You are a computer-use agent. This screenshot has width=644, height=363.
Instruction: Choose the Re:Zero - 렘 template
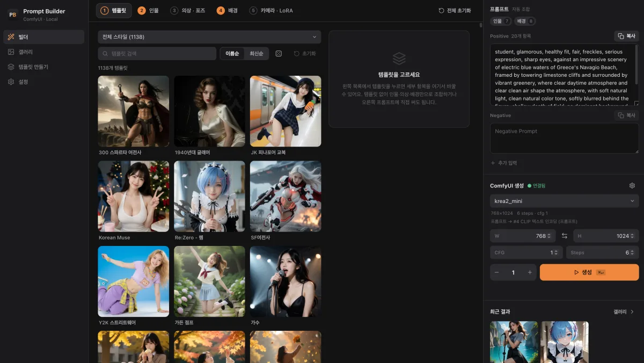pos(209,197)
